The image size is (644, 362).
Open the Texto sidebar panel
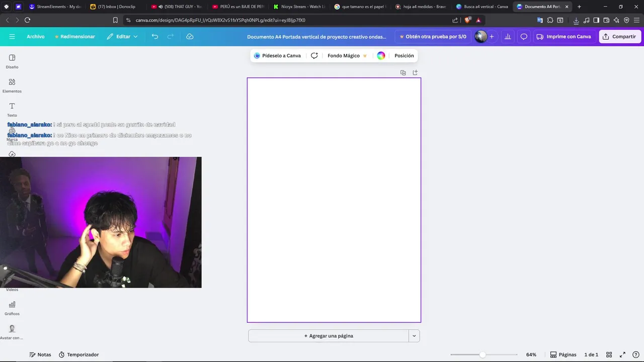(x=12, y=110)
